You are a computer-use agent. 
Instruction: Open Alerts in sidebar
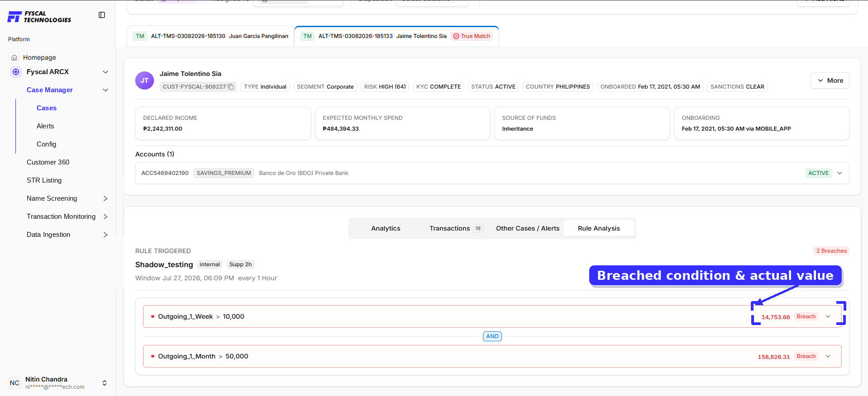(45, 126)
